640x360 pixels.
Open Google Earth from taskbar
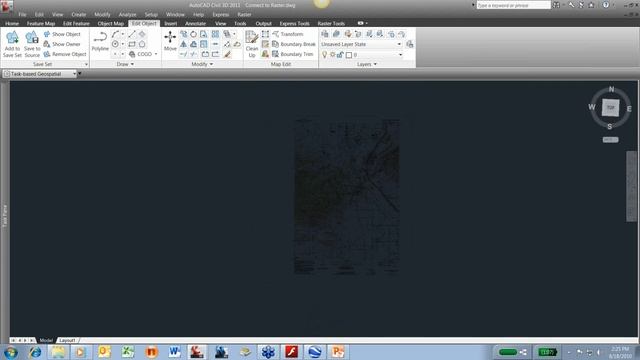314,351
